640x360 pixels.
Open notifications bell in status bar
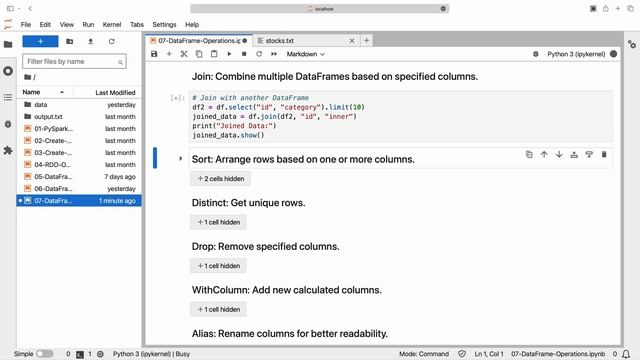point(626,354)
